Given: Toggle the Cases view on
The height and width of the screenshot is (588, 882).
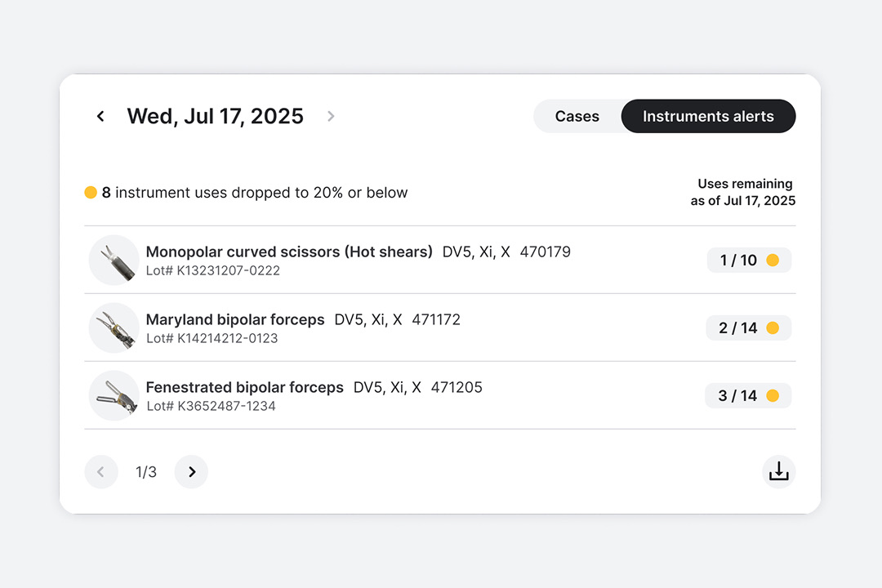Looking at the screenshot, I should click(x=577, y=116).
